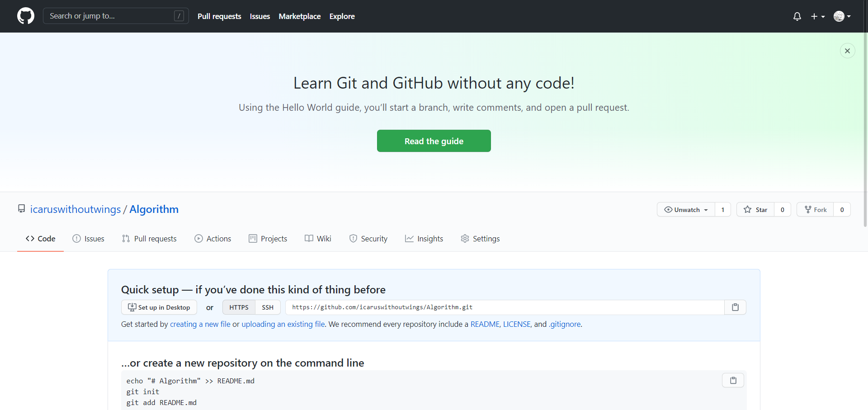
Task: Open the .gitignore link
Action: point(565,324)
